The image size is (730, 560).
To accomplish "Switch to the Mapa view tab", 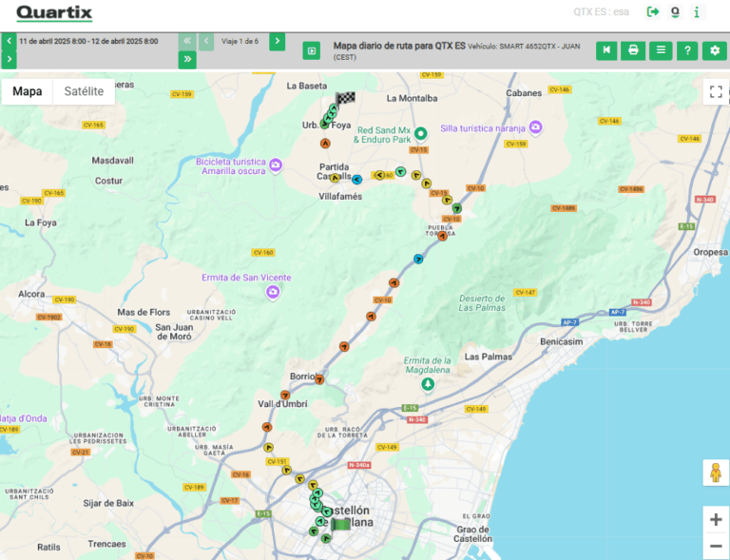I will click(x=27, y=91).
